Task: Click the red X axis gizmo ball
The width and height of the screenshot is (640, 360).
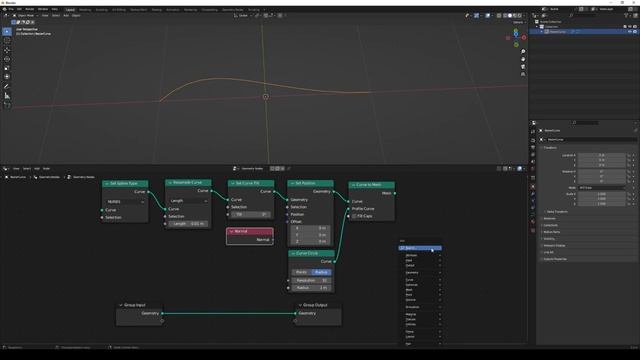Action: tap(524, 38)
